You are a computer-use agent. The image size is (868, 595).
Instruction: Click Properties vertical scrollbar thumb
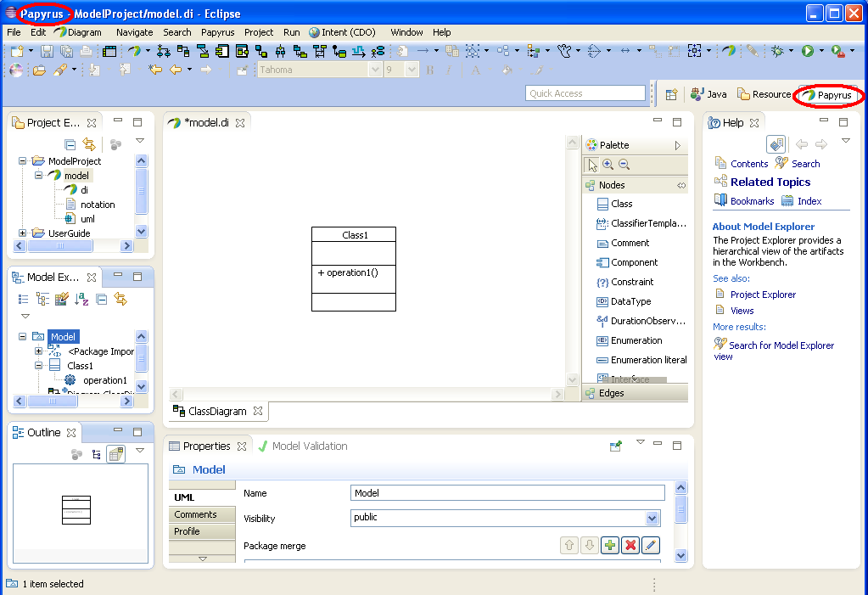pyautogui.click(x=681, y=508)
